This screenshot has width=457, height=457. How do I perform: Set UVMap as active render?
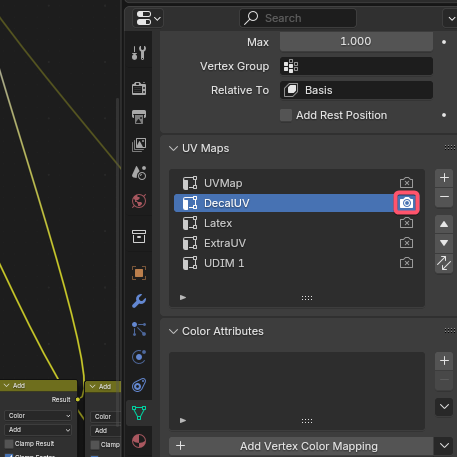tap(406, 183)
